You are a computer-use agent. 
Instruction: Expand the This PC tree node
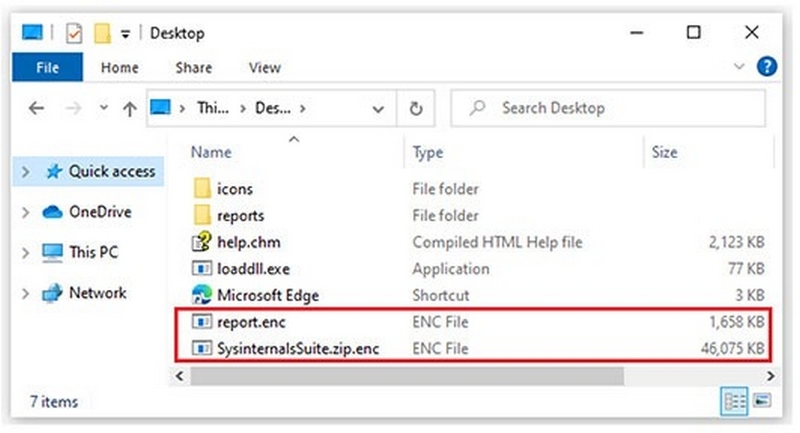[26, 253]
